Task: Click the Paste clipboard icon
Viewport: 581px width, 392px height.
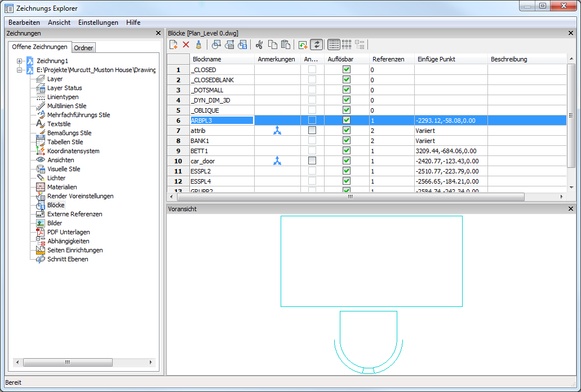Action: [286, 45]
